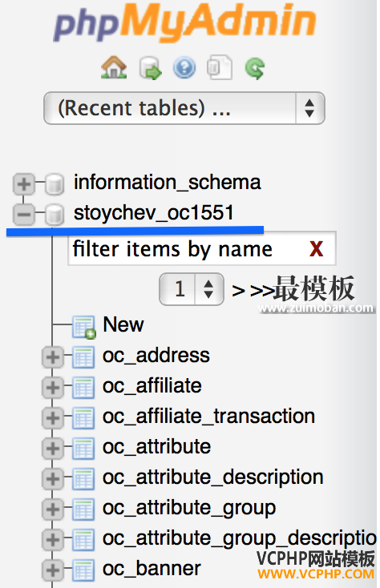Open the page number selector
380x588 pixels.
pyautogui.click(x=192, y=289)
